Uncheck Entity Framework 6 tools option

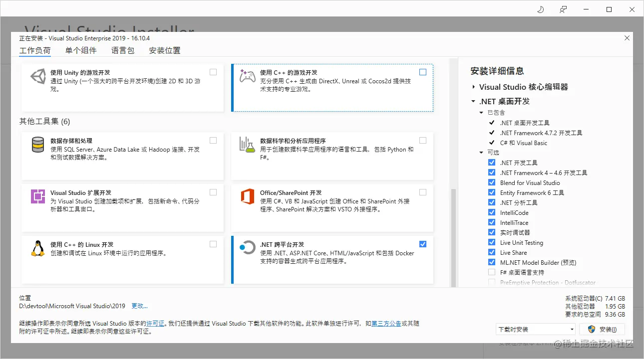tap(491, 192)
